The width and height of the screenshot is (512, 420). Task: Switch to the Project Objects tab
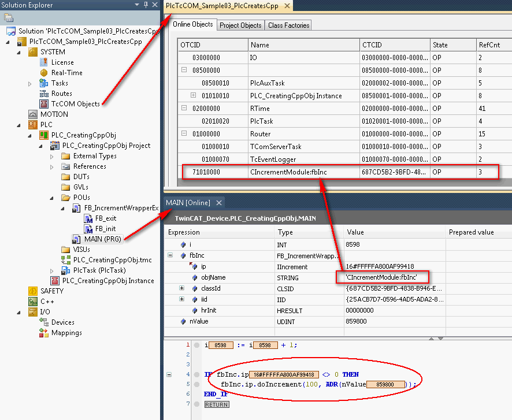click(240, 25)
